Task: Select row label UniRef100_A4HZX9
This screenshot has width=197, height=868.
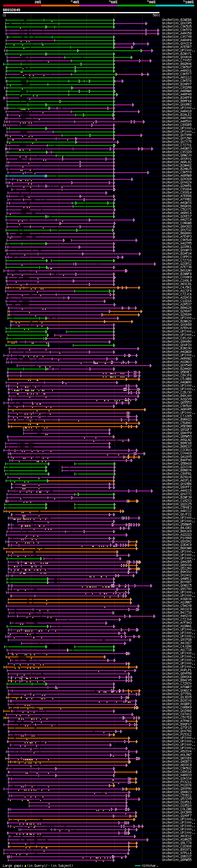Action: coord(177,616)
